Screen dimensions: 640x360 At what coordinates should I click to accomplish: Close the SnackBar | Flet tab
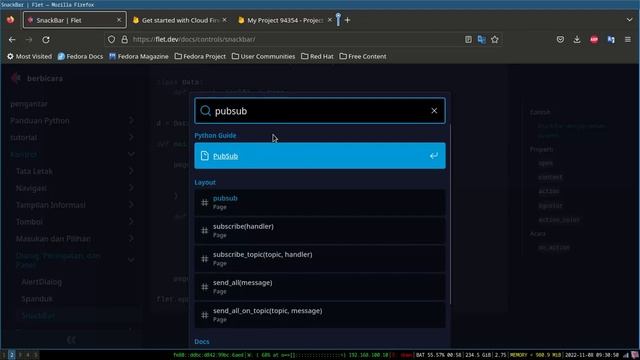119,20
